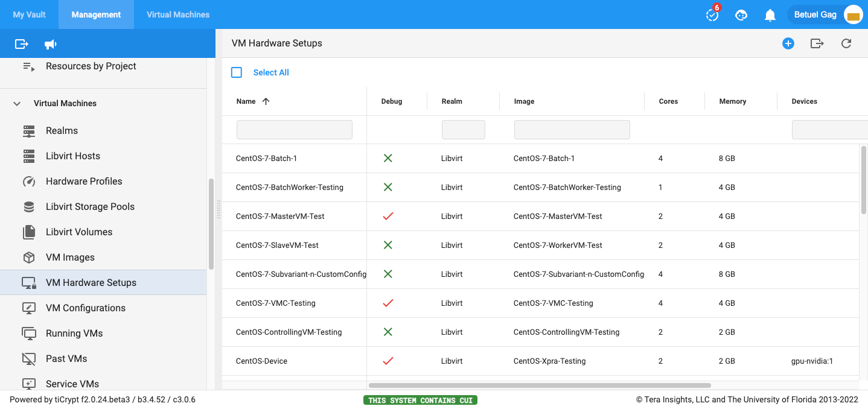
Task: Switch to the My Vault tab
Action: (29, 14)
